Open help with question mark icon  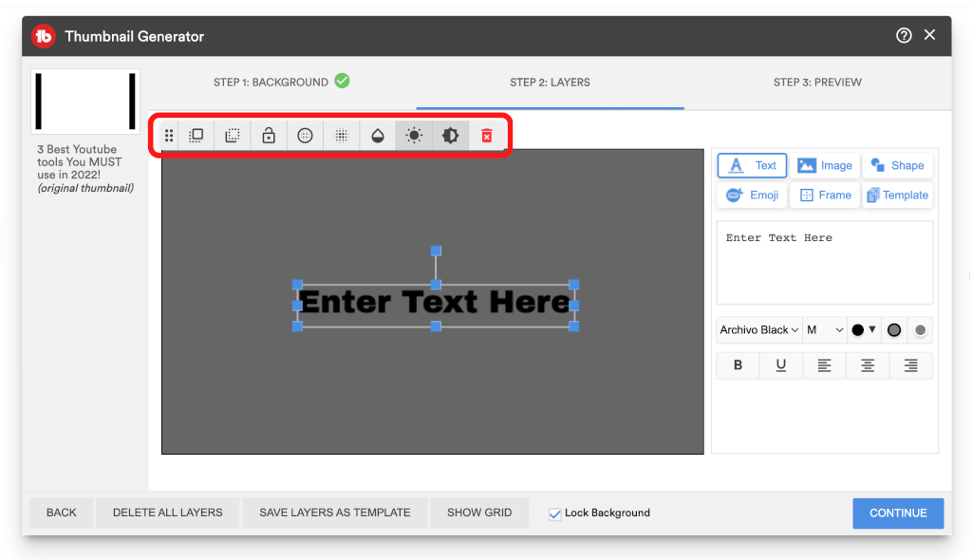pyautogui.click(x=904, y=35)
